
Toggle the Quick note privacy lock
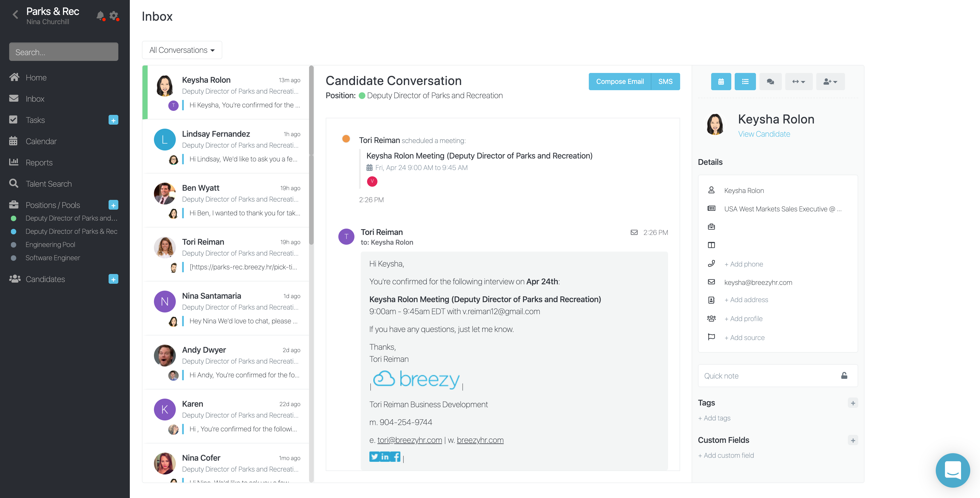tap(844, 375)
